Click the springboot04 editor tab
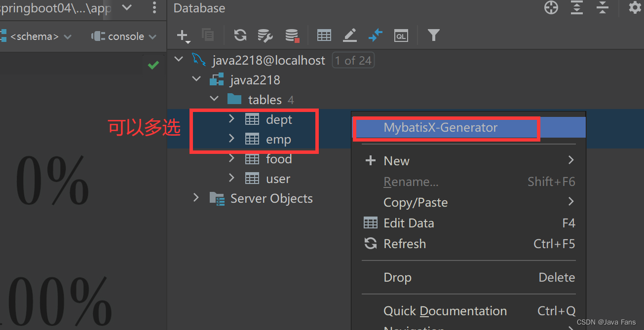 click(55, 8)
